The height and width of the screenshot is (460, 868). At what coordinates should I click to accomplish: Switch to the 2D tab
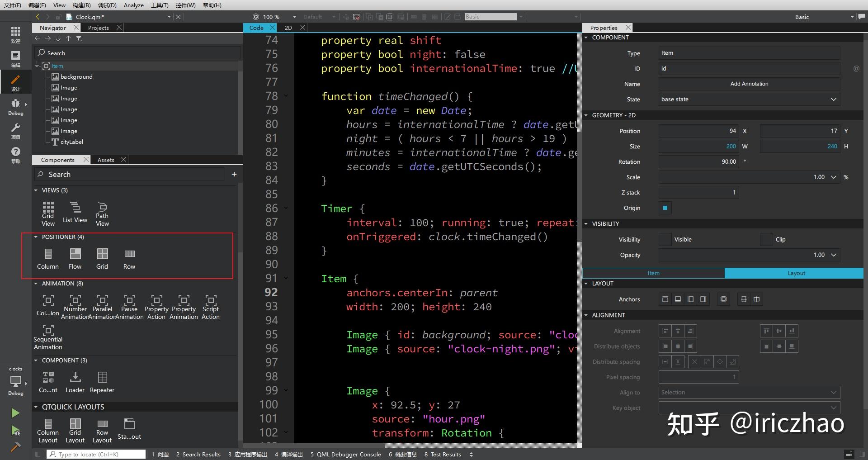click(x=288, y=28)
